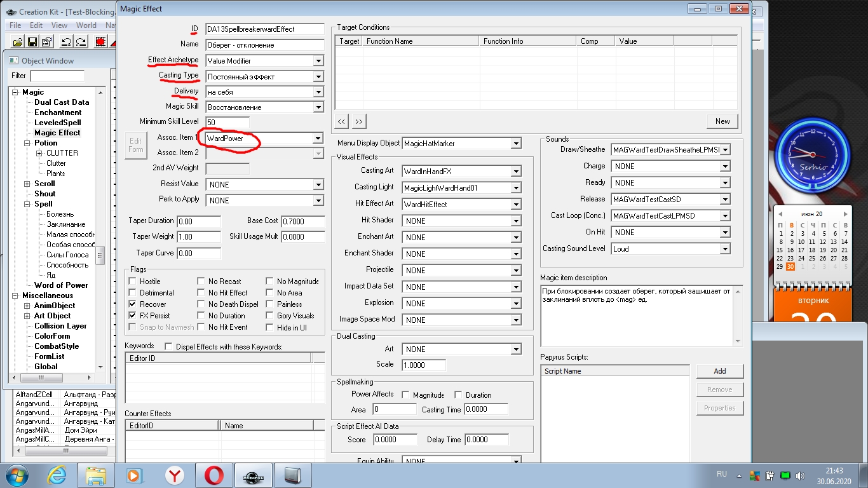This screenshot has width=868, height=488.
Task: Click the Open file toolbar icon
Action: click(x=18, y=42)
